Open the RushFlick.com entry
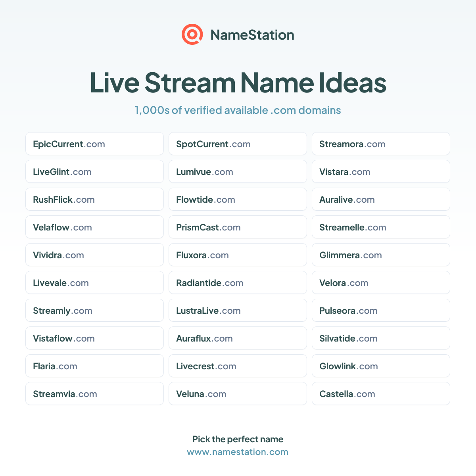Viewport: 476px width, 476px height. pos(94,199)
